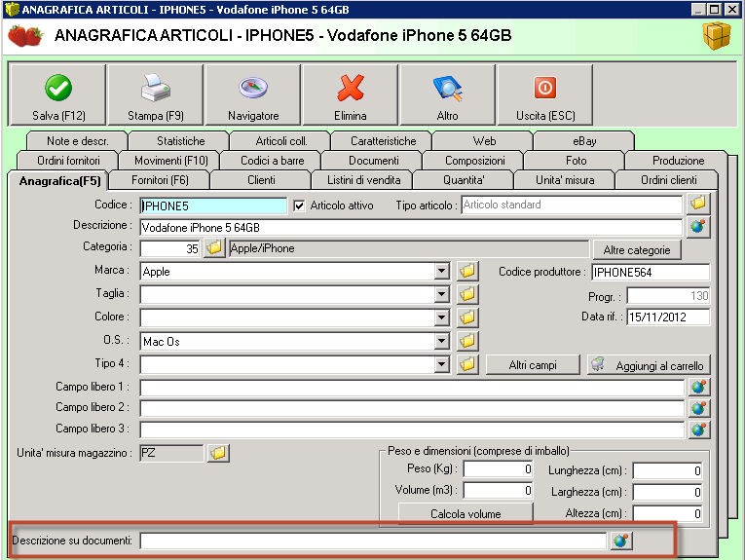Click the Altezza (cm) input field

point(667,513)
